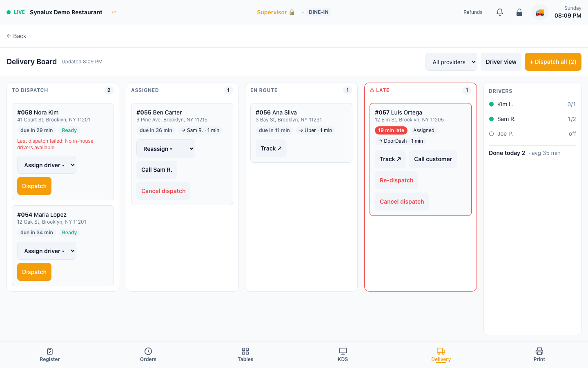Open the notifications bell

(x=500, y=12)
